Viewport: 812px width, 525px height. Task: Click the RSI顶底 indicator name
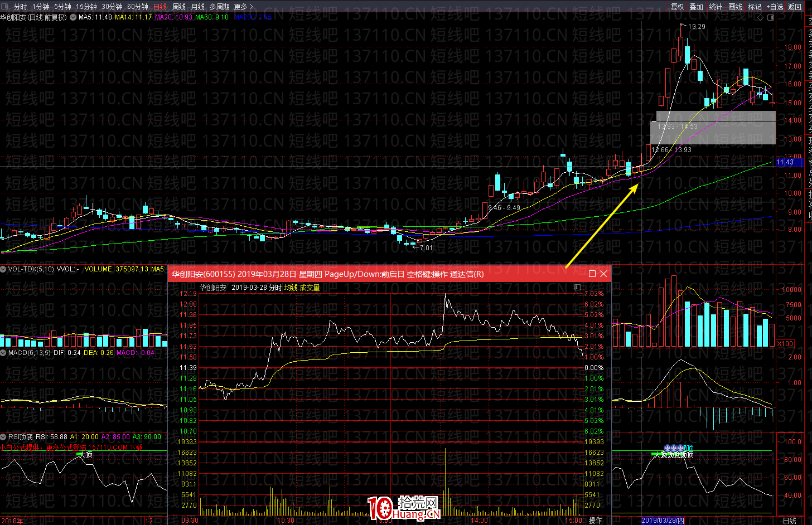[21, 437]
